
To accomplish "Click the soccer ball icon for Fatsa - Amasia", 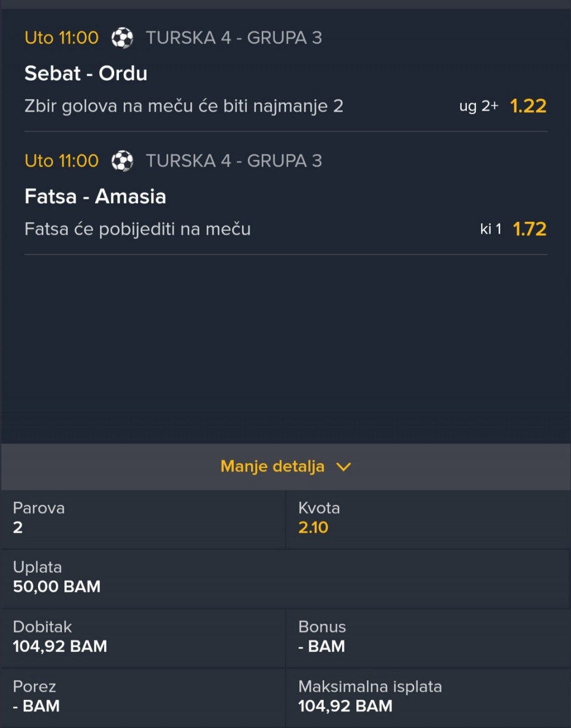I will click(122, 161).
